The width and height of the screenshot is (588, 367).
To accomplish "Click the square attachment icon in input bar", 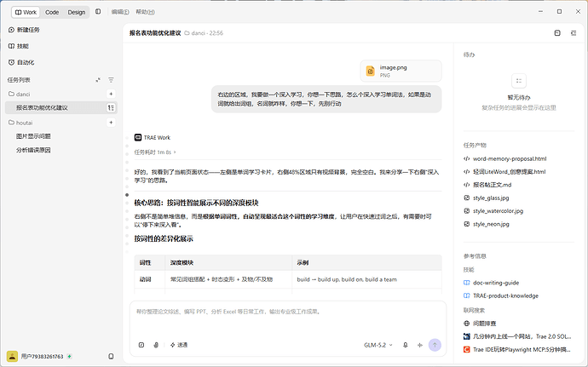I will [x=141, y=345].
